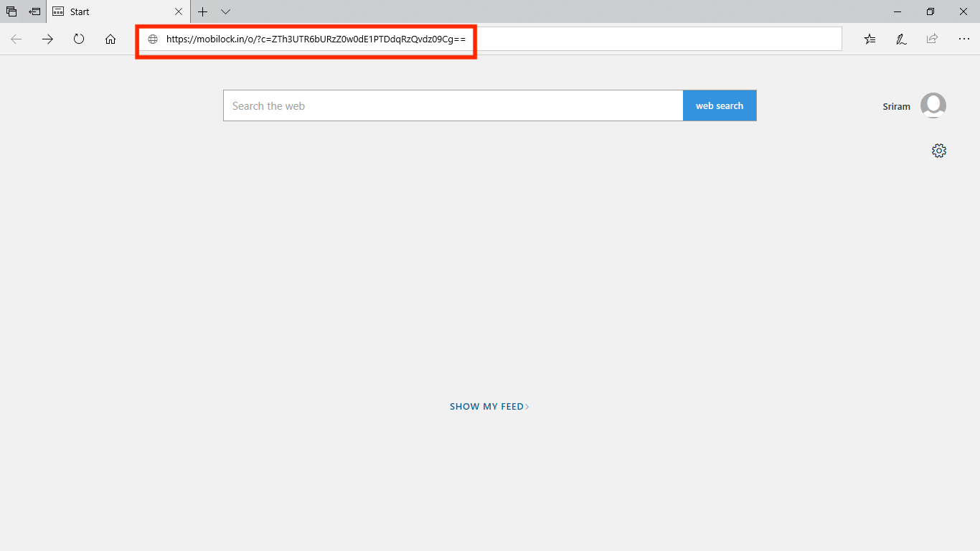Open the tabs you've set aside icon
980x551 pixels.
pos(11,11)
